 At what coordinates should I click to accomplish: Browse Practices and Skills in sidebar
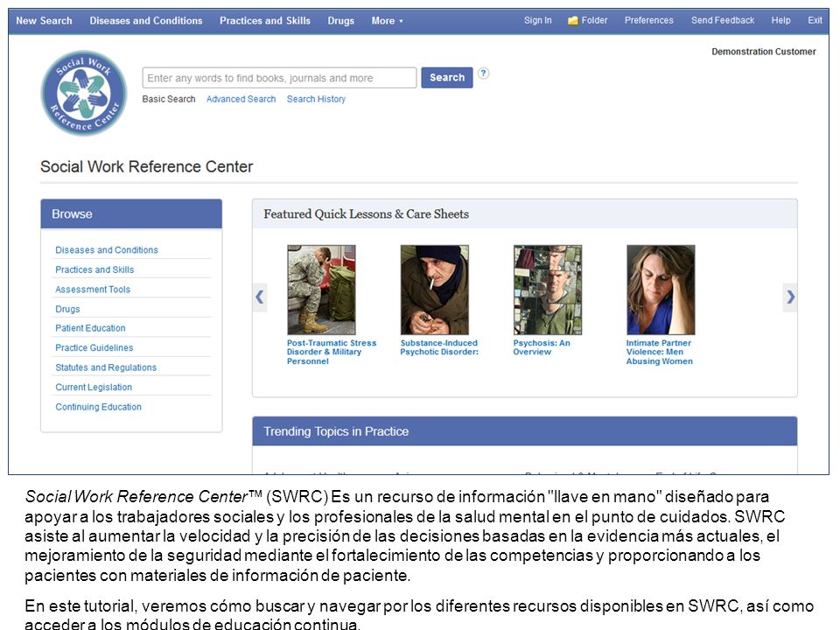click(94, 270)
